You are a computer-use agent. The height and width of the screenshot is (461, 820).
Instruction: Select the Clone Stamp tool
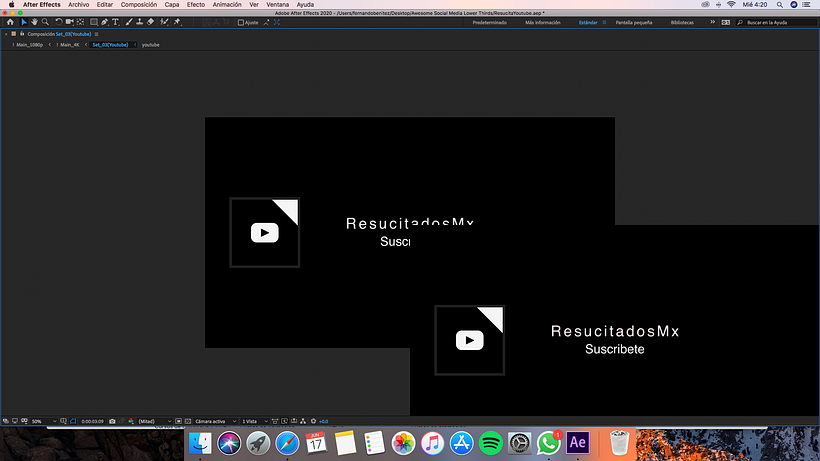coord(140,22)
